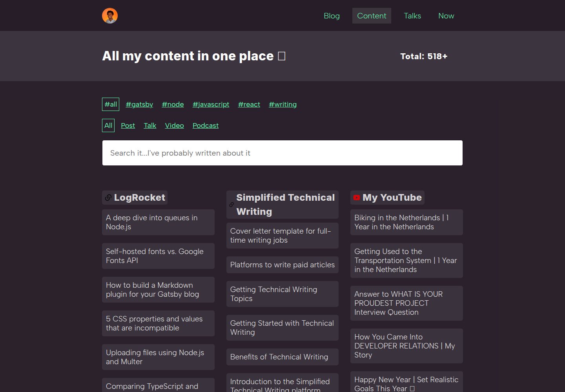Open Benefits of Technical Writing
This screenshot has width=565, height=392.
coord(282,357)
